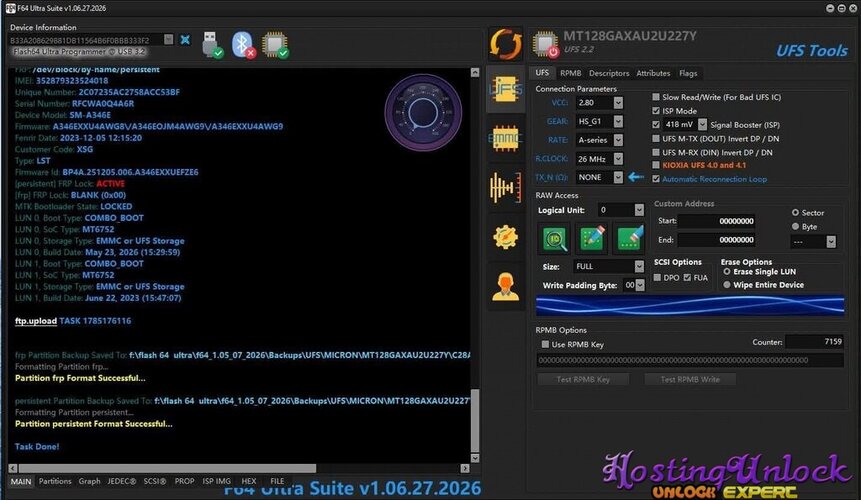Click the Write (pencil) RAW access icon

pyautogui.click(x=591, y=238)
